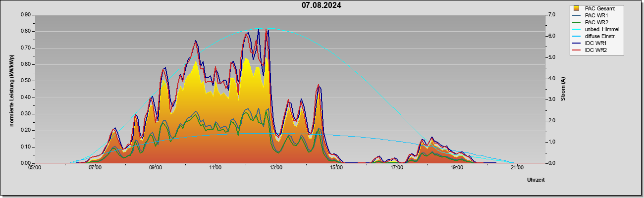
Task: Click the unbed. Himmel legend entry
Action: pos(596,29)
